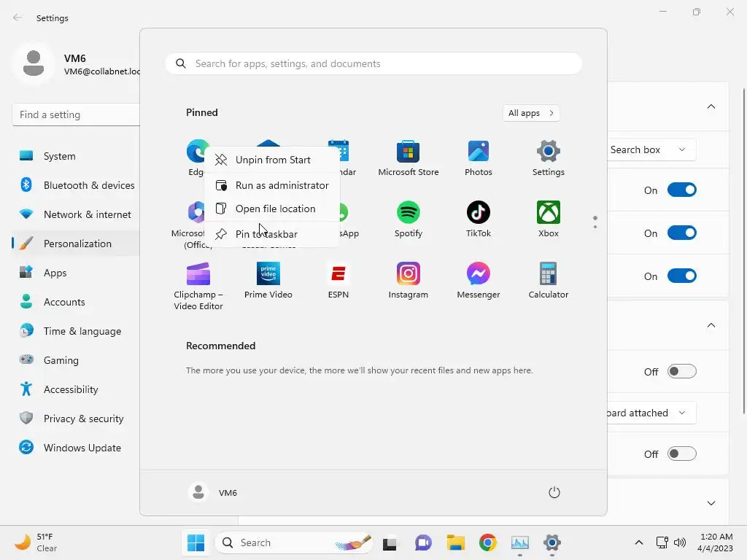Click the Settings back arrow
The width and height of the screenshot is (747, 560).
point(18,17)
